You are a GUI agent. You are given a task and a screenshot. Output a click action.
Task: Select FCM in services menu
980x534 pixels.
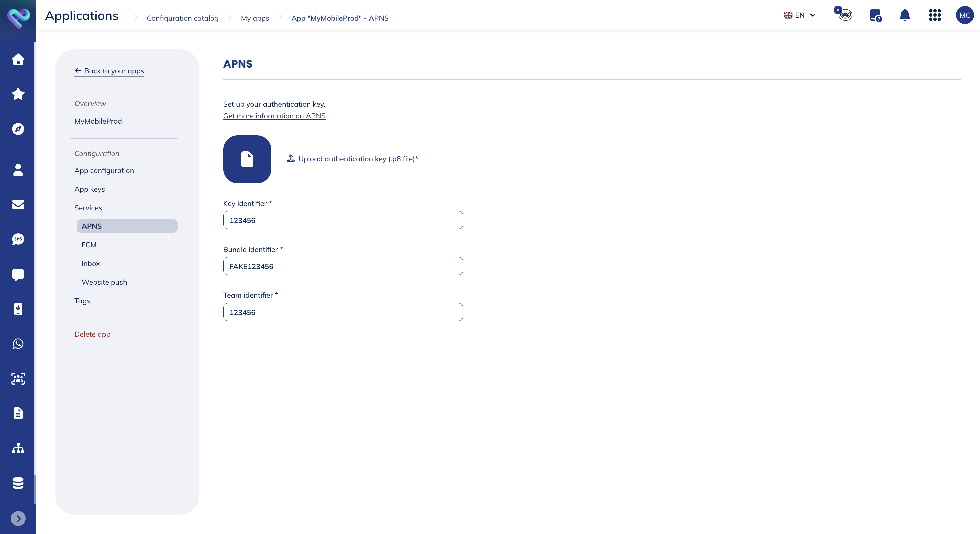(x=89, y=245)
